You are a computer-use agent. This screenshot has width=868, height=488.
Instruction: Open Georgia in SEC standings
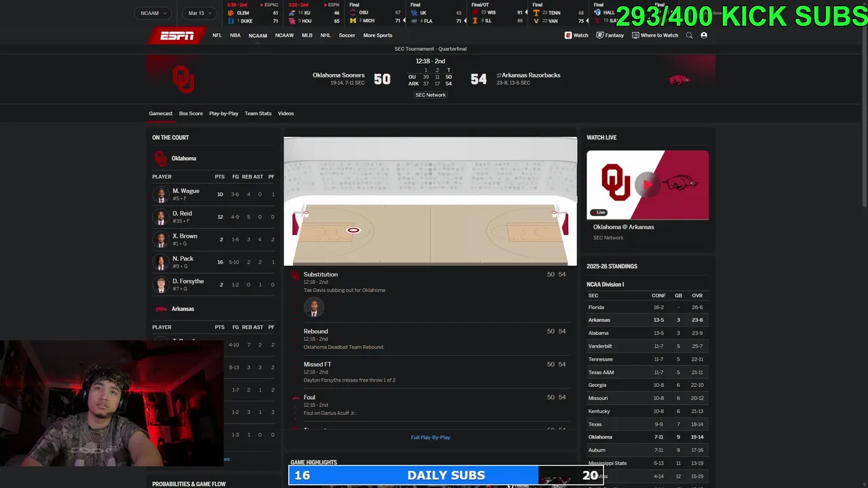click(597, 385)
